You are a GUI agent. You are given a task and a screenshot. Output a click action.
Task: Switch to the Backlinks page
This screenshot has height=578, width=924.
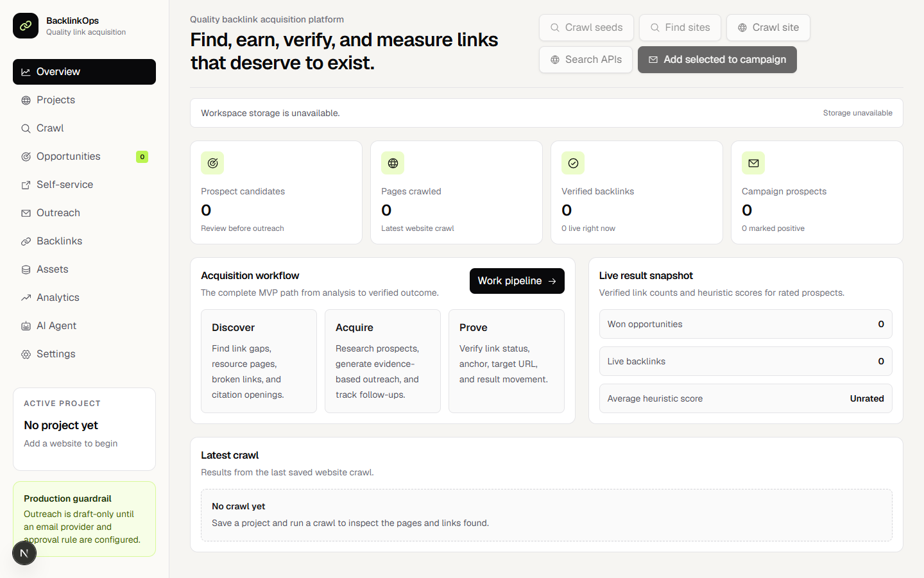(84, 241)
